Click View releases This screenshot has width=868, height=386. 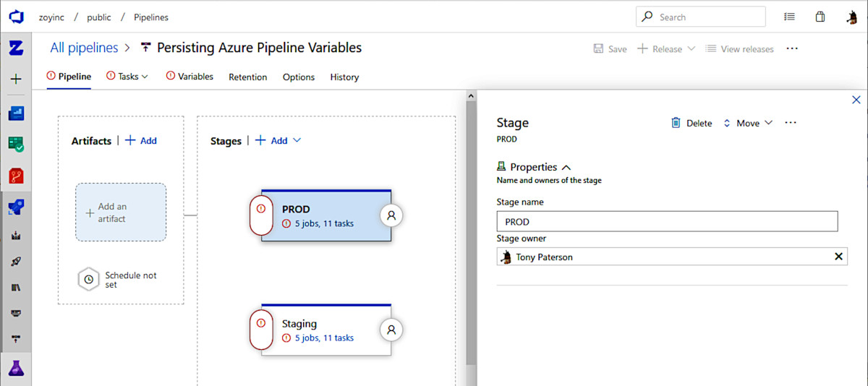click(x=739, y=48)
